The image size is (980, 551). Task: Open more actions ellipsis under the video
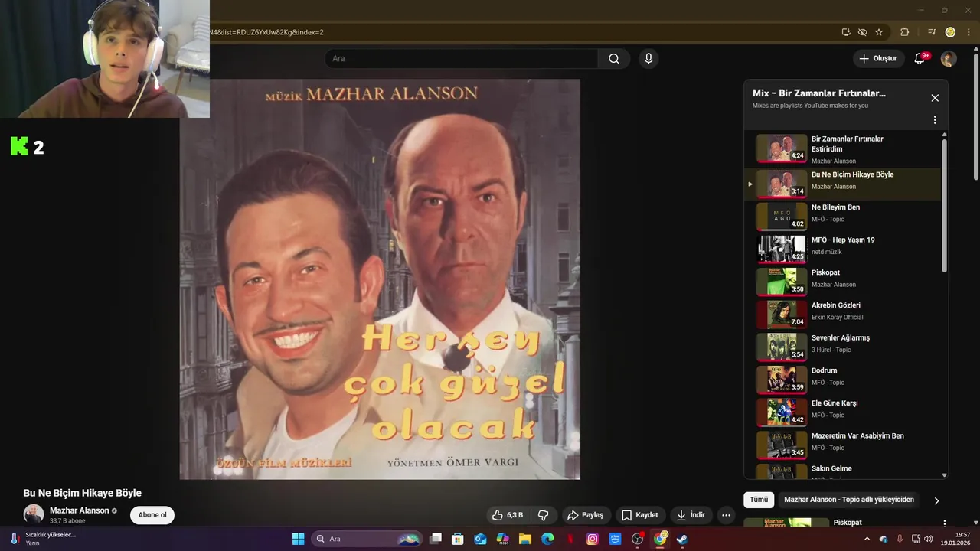726,515
